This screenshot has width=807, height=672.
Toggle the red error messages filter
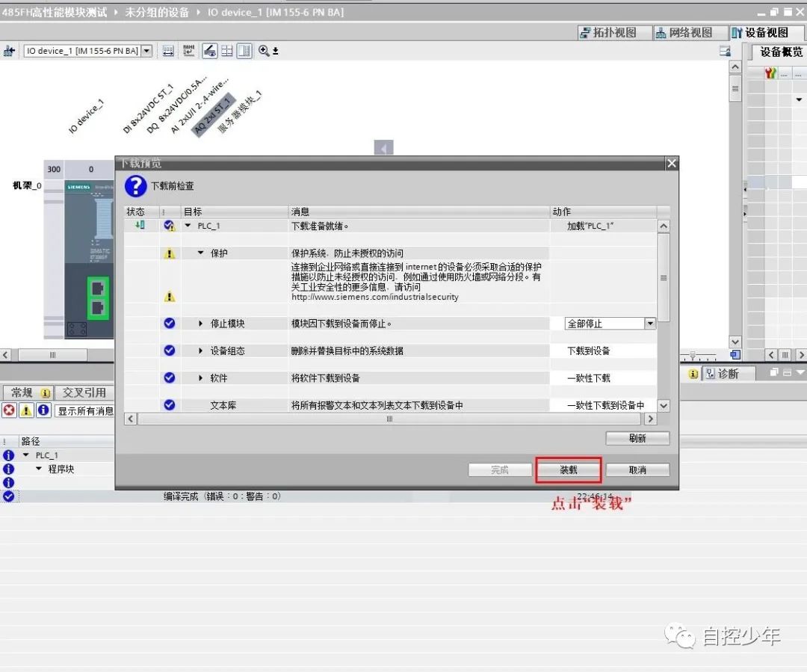pos(7,409)
